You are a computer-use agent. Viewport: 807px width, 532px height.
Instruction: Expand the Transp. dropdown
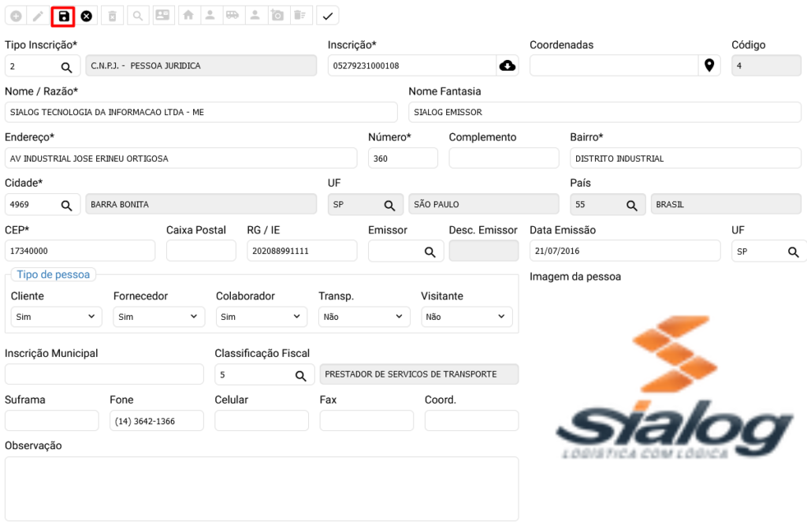tap(363, 317)
